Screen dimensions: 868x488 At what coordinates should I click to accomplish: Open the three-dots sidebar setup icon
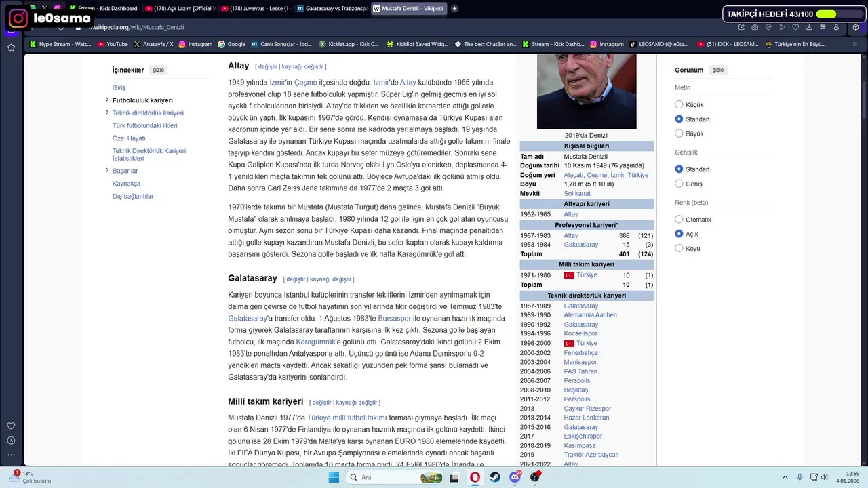pyautogui.click(x=11, y=455)
